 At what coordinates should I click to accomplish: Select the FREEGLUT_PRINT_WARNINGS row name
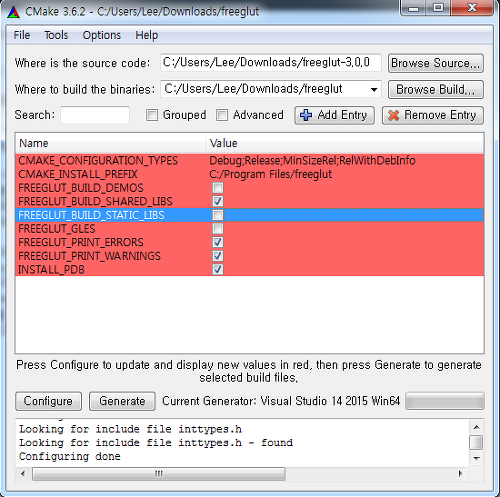(89, 256)
